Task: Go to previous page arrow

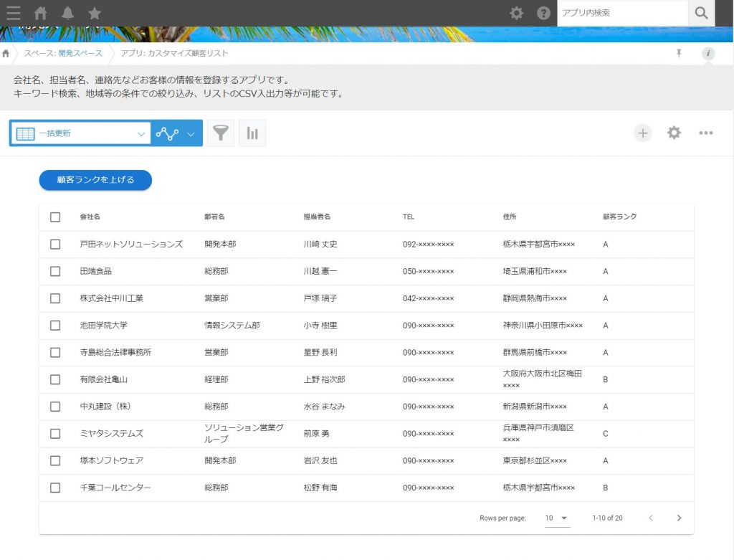Action: click(x=651, y=518)
